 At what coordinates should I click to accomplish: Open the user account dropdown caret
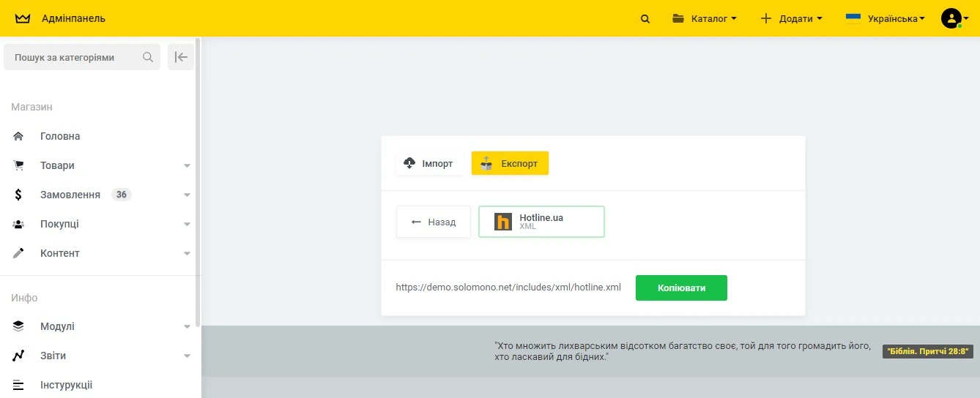[966, 19]
